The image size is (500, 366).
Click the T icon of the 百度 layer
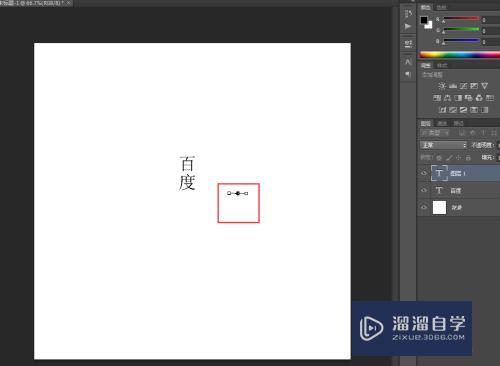[x=439, y=190]
